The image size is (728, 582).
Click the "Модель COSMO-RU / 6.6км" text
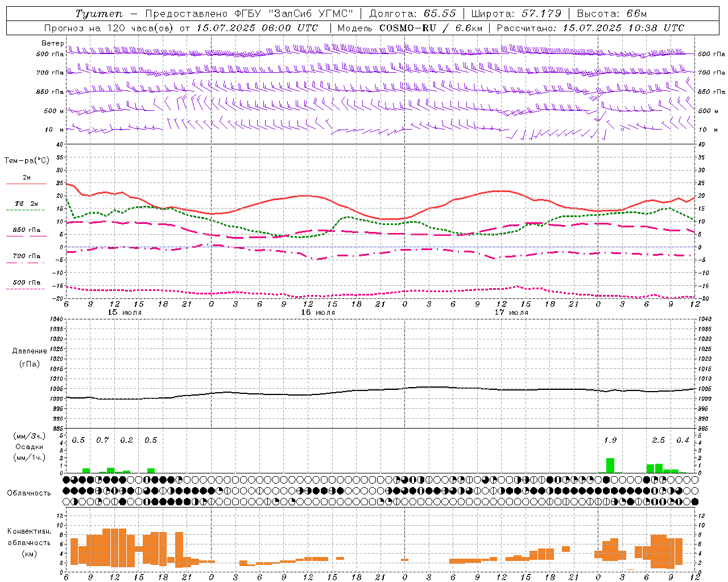(410, 28)
